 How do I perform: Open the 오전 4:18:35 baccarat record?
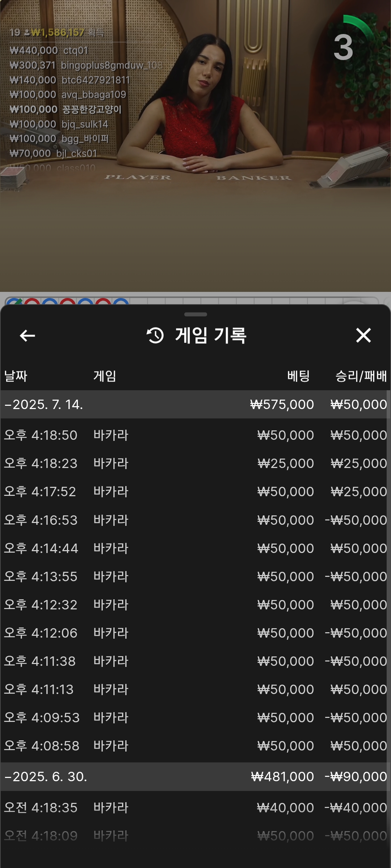[195, 807]
